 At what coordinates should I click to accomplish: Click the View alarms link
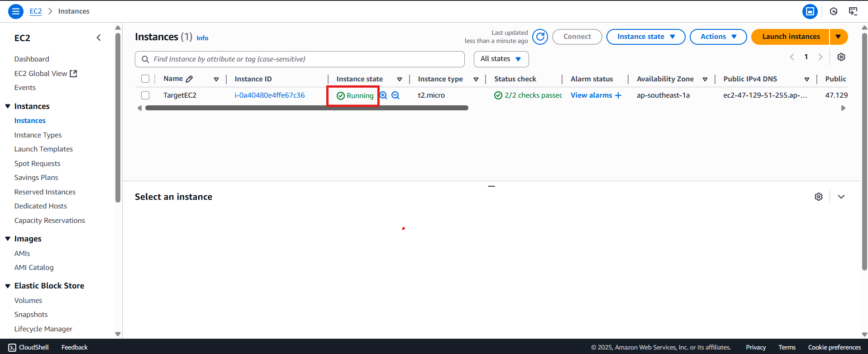591,95
